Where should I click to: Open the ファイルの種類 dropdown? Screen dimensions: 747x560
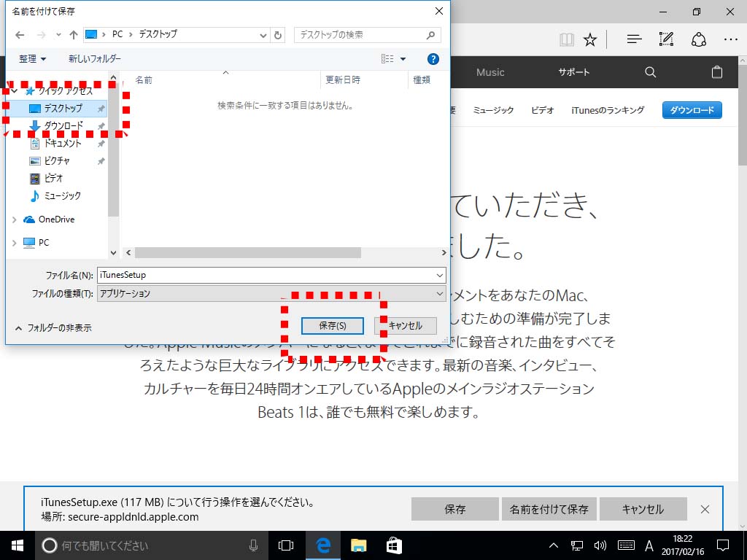pyautogui.click(x=439, y=294)
